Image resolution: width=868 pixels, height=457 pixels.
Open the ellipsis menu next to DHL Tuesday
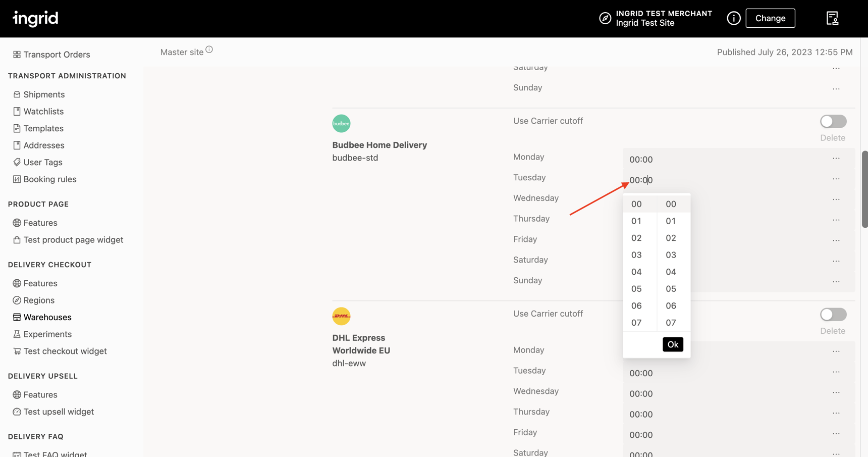pyautogui.click(x=836, y=372)
